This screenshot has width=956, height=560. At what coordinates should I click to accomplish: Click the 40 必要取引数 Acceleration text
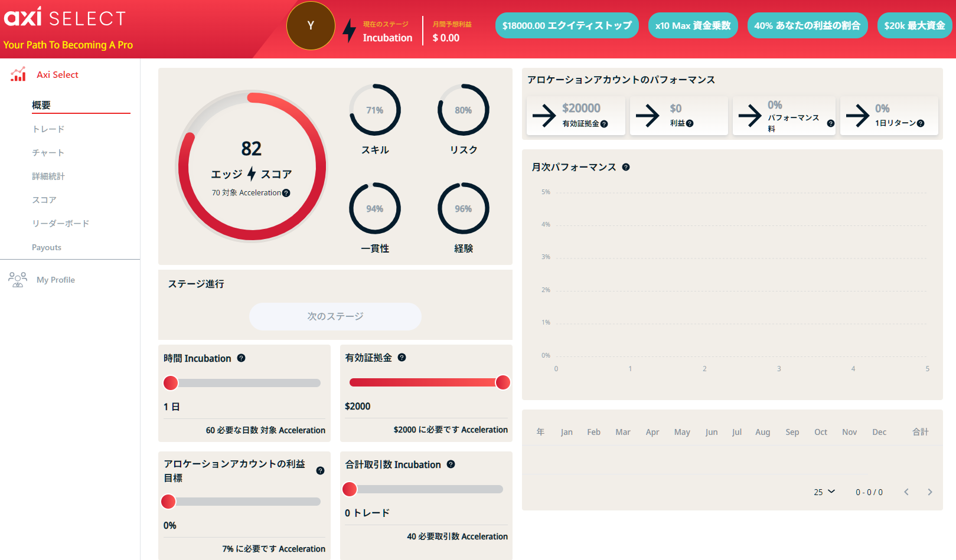pos(458,536)
